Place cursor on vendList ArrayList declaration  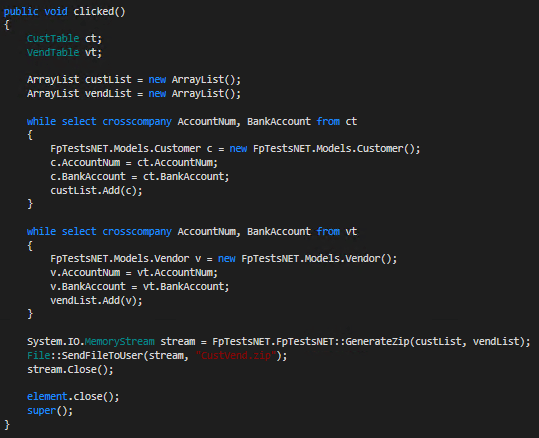134,94
